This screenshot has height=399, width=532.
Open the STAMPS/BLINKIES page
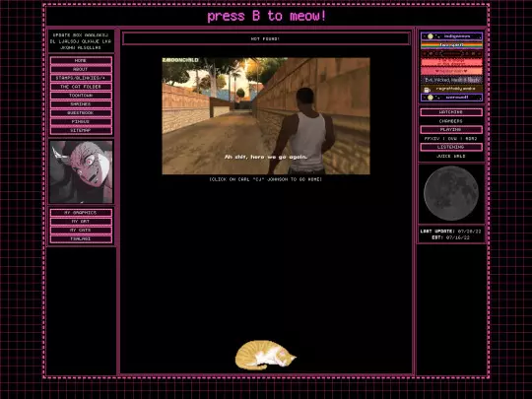(81, 78)
